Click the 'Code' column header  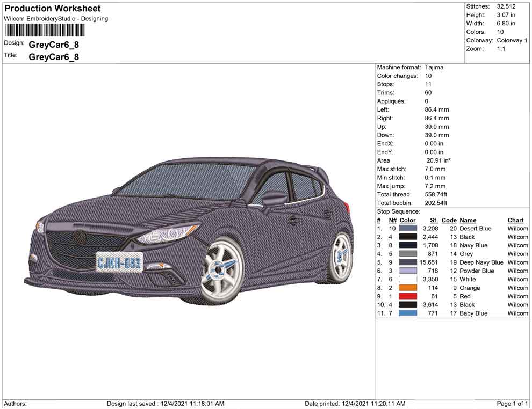[x=449, y=220]
